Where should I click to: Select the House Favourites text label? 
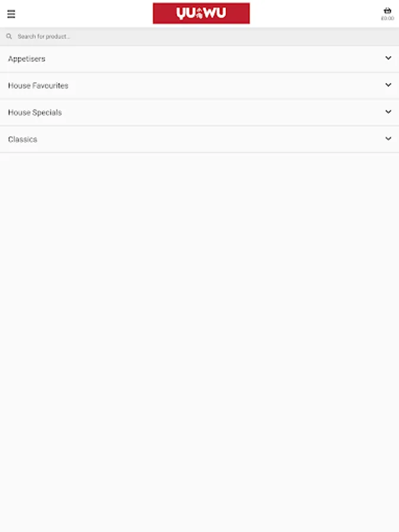pos(38,86)
